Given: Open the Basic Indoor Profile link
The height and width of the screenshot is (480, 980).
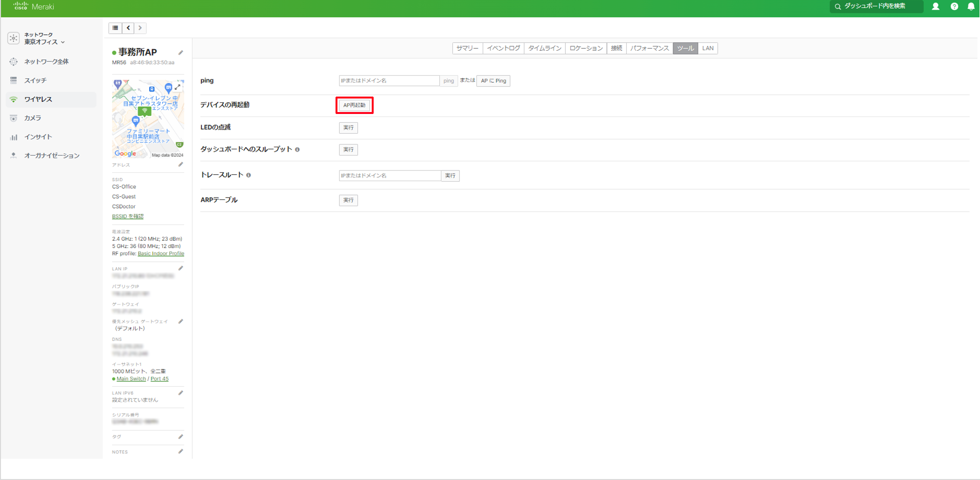Looking at the screenshot, I should [x=161, y=254].
